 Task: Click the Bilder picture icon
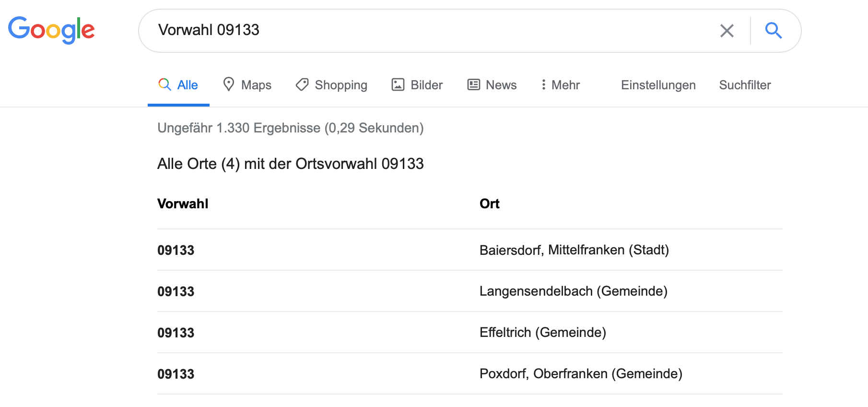(x=398, y=84)
